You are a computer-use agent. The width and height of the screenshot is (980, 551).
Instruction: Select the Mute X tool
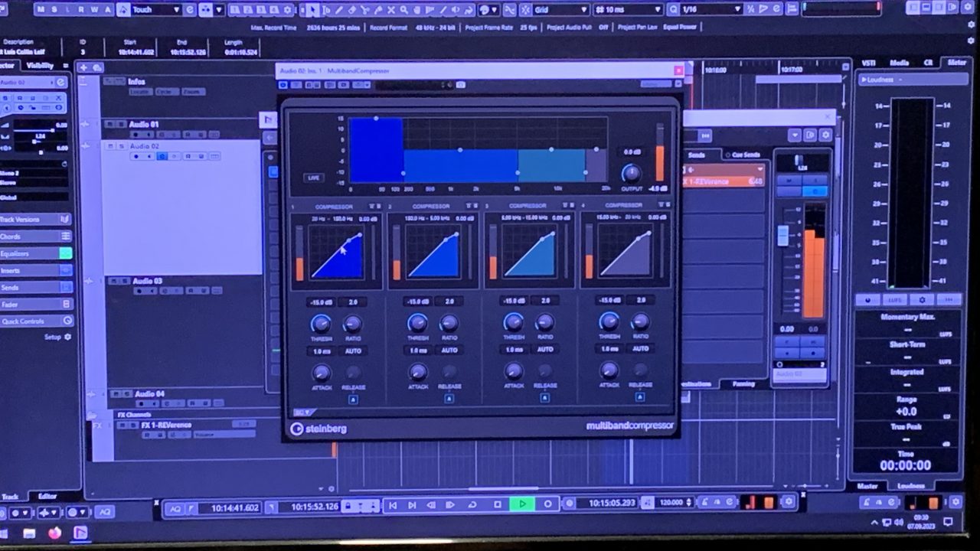click(x=392, y=10)
